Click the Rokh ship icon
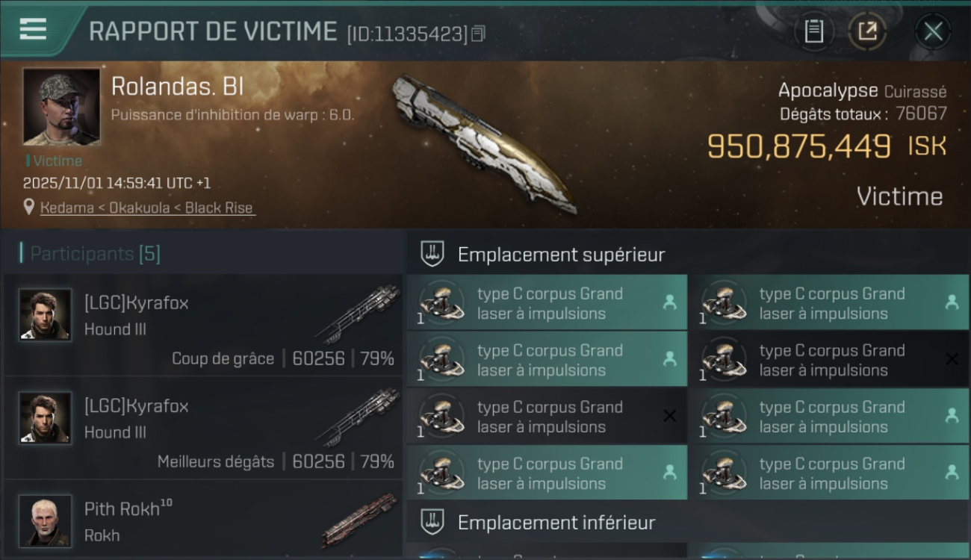Screen dimensions: 971x560 (x=359, y=520)
